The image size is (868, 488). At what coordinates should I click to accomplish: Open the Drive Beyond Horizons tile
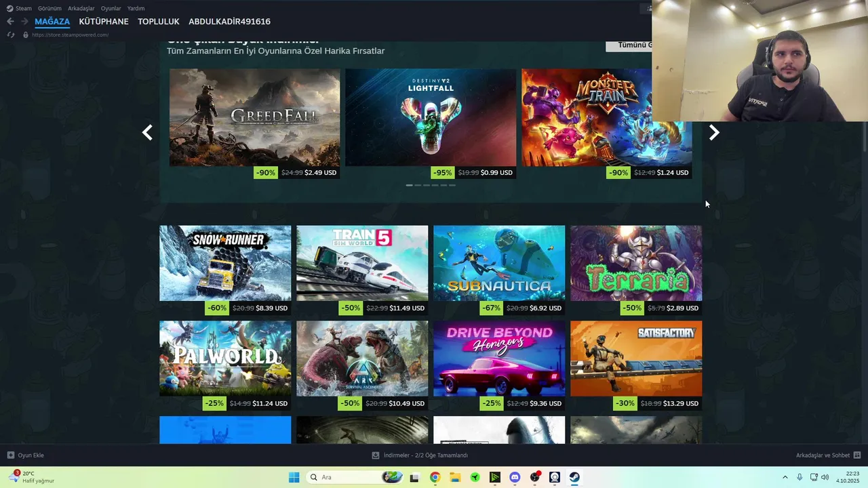[x=499, y=359]
